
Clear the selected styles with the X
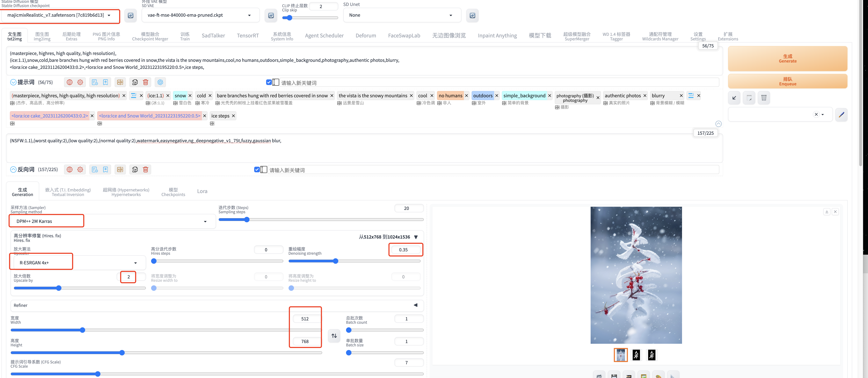tap(816, 115)
